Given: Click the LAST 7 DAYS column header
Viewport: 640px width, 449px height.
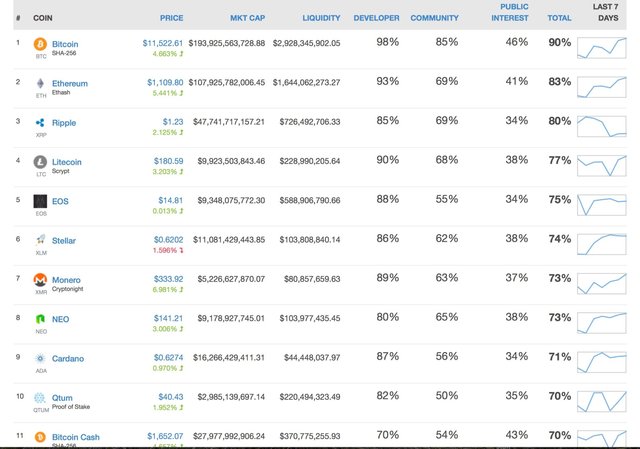Looking at the screenshot, I should click(608, 12).
